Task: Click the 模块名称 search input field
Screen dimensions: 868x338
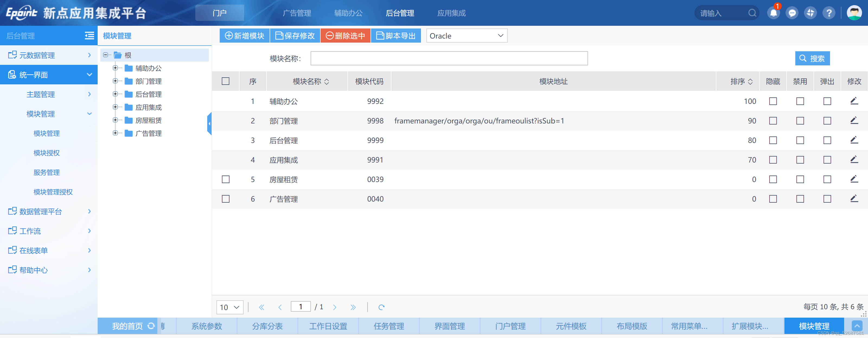Action: coord(449,58)
